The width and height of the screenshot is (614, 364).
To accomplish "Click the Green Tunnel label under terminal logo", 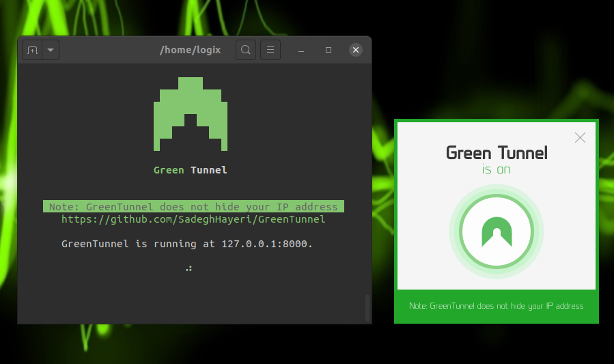I will click(190, 170).
